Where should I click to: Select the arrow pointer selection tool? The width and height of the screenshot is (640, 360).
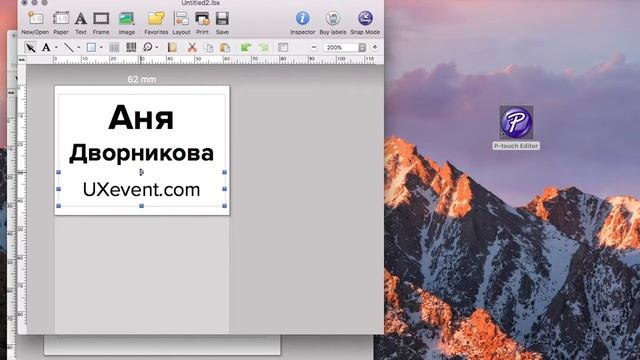(30, 47)
